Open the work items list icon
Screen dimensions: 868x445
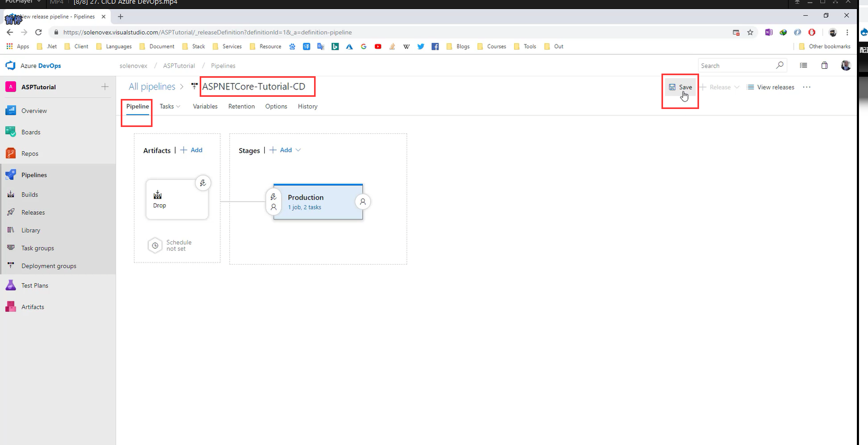click(803, 66)
